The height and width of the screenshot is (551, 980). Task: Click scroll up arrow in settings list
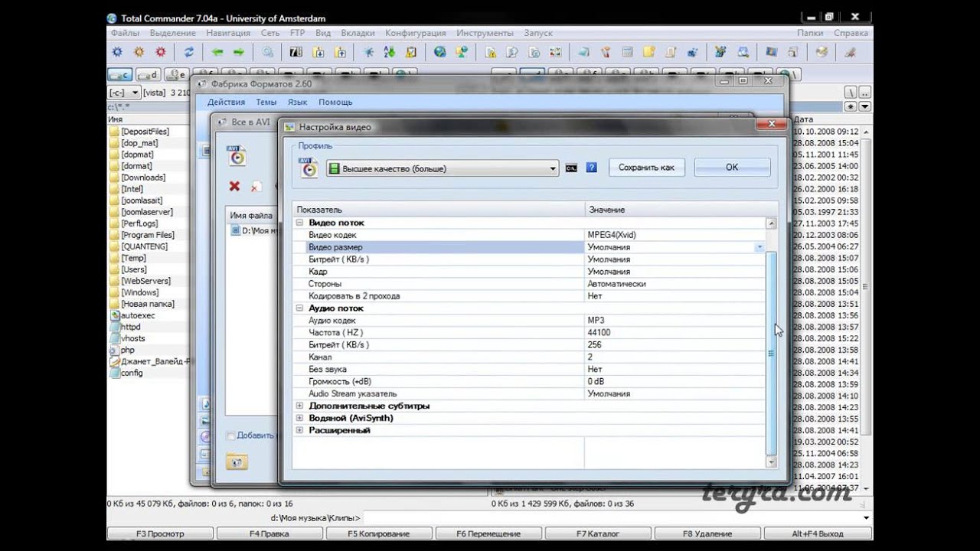[771, 223]
